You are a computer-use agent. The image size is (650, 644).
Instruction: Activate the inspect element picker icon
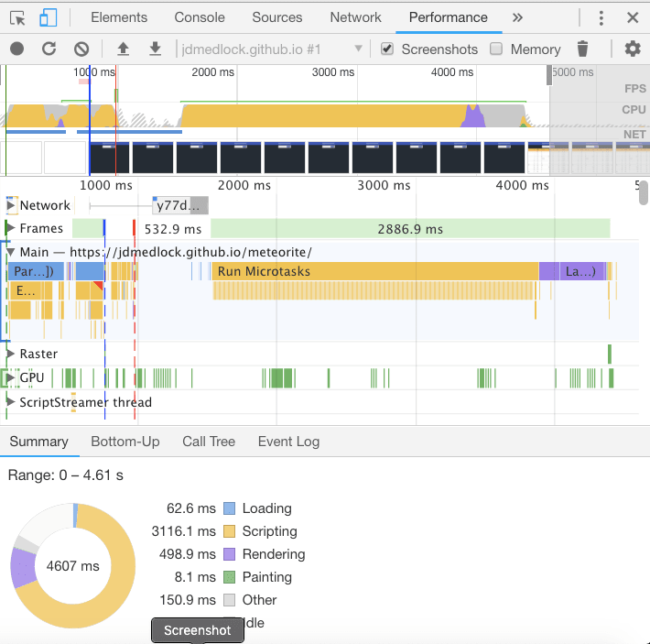pyautogui.click(x=17, y=17)
